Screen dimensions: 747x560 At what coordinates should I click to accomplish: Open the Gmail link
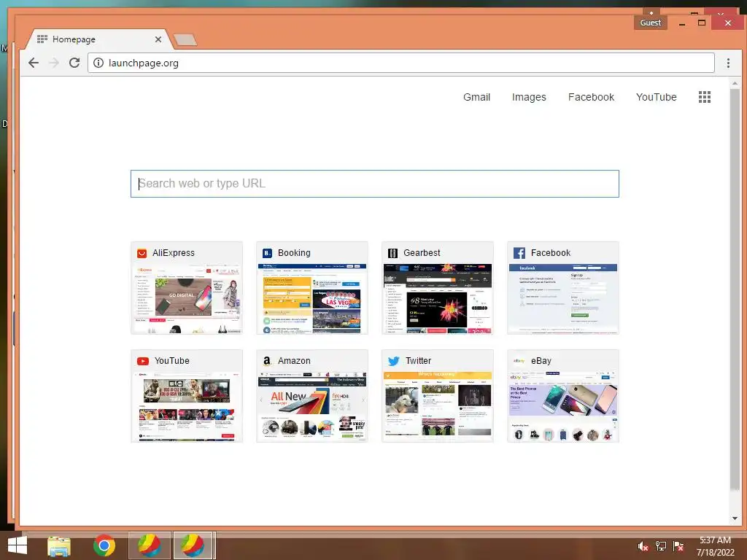[x=476, y=97]
